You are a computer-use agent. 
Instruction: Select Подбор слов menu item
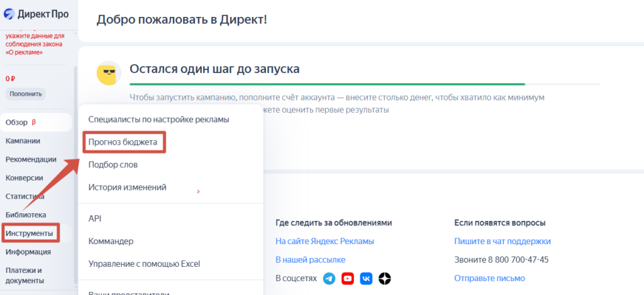tap(113, 165)
